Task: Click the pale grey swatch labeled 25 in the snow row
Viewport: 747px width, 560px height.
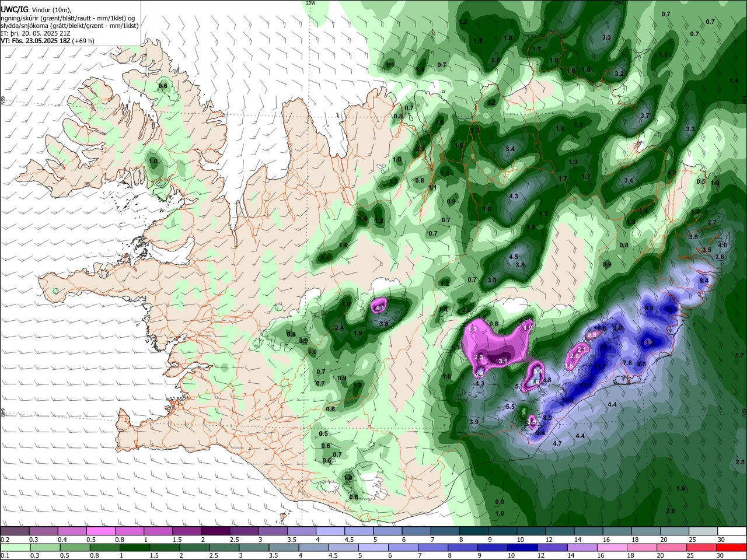Action: 703,531
